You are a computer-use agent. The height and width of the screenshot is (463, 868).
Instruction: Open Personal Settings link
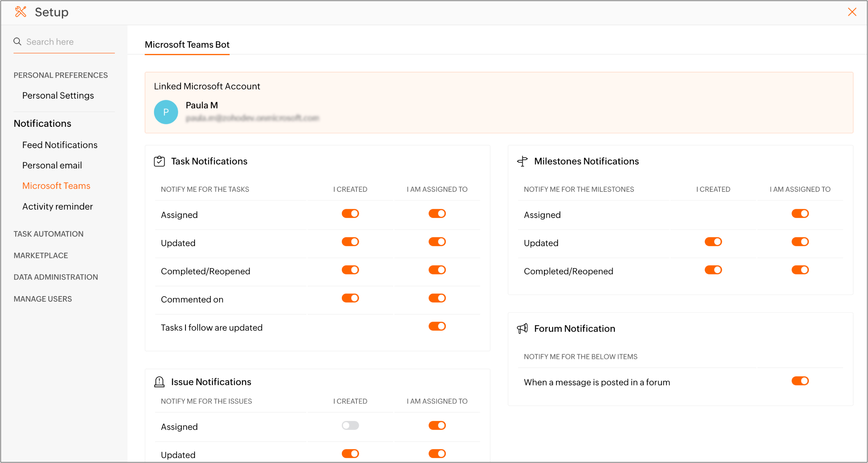pos(58,96)
